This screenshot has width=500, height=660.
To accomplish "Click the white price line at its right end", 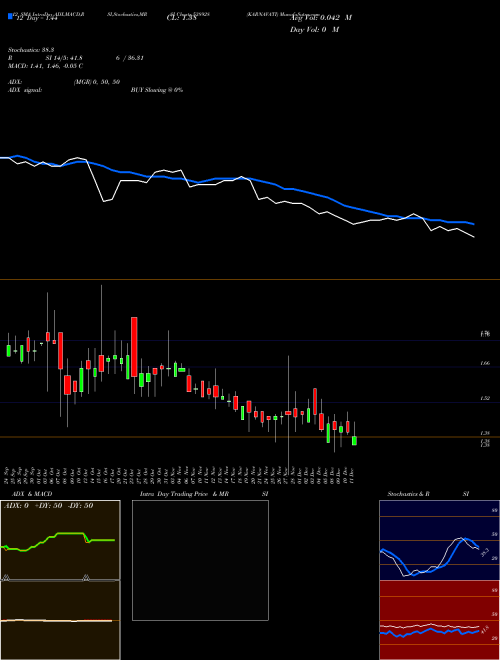I will click(x=473, y=237).
